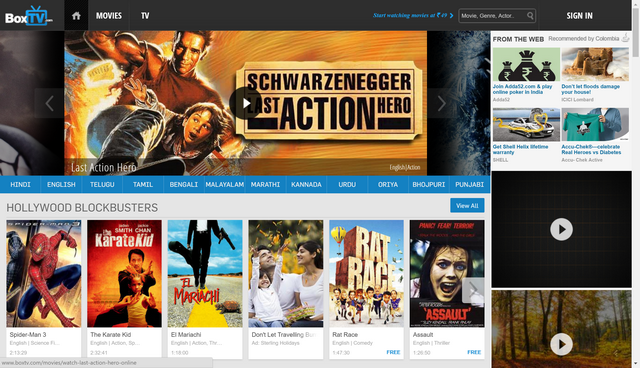This screenshot has height=368, width=640.
Task: Play the Last Action Hero banner
Action: [x=245, y=103]
